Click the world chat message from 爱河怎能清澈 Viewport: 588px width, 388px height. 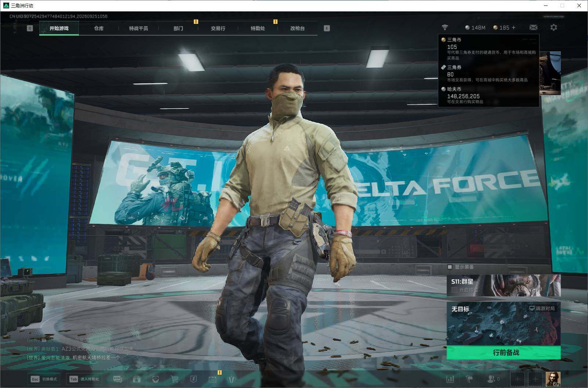click(74, 358)
